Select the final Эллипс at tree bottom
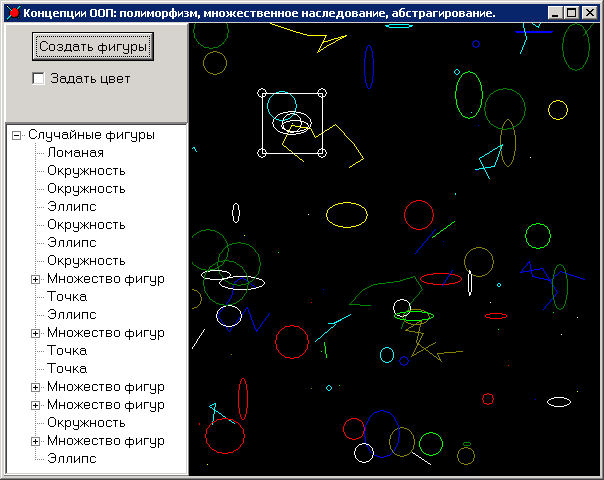 point(72,458)
